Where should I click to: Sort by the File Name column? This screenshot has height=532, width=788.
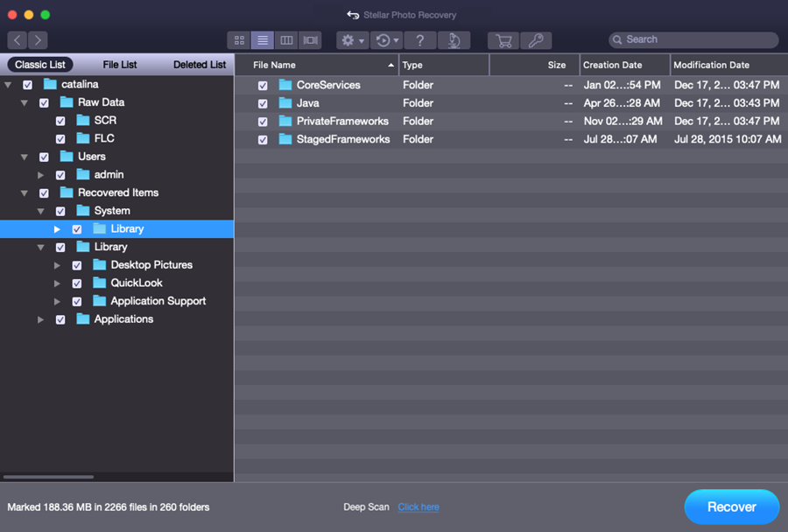[317, 65]
